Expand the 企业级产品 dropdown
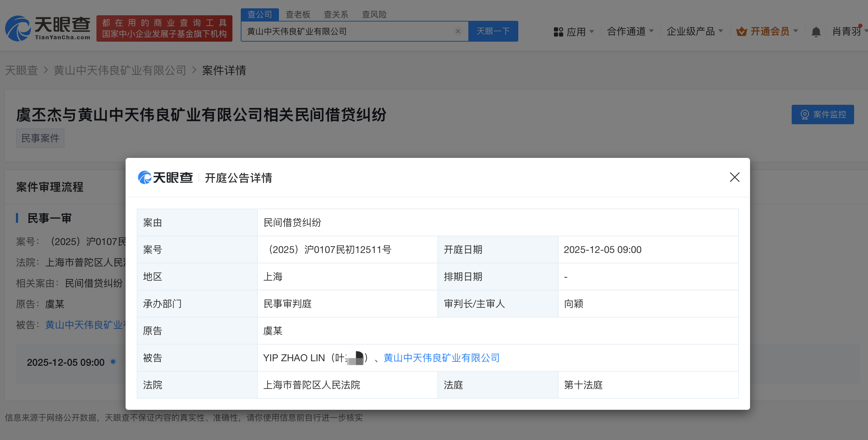The image size is (868, 440). click(x=721, y=31)
